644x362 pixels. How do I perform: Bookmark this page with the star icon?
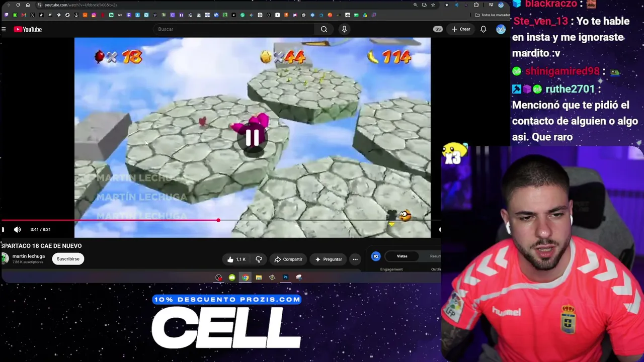433,5
